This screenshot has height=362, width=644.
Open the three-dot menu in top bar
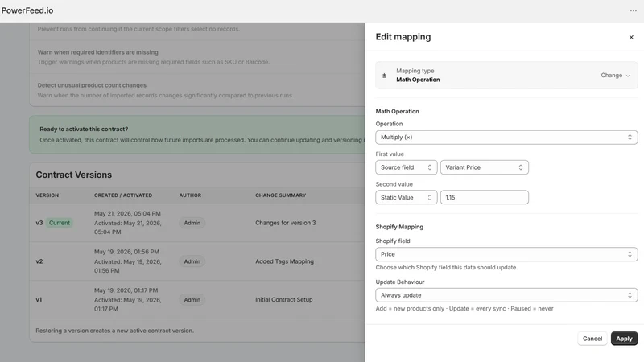point(633,10)
